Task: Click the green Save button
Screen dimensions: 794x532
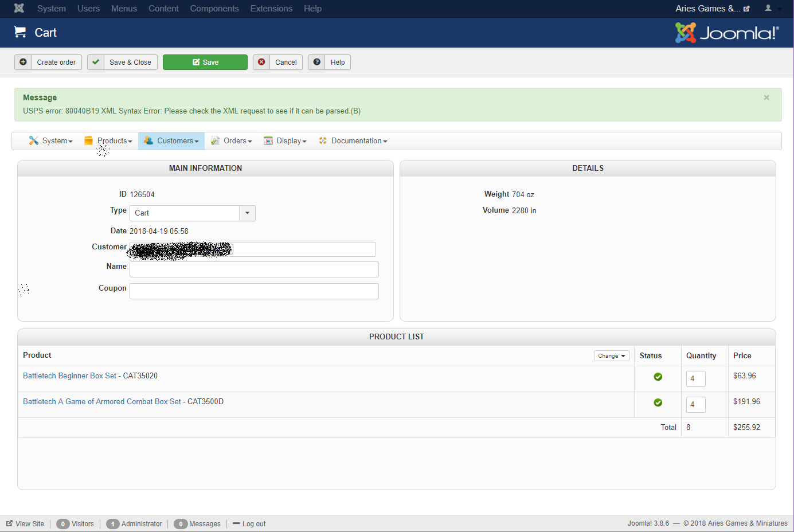Action: tap(205, 62)
